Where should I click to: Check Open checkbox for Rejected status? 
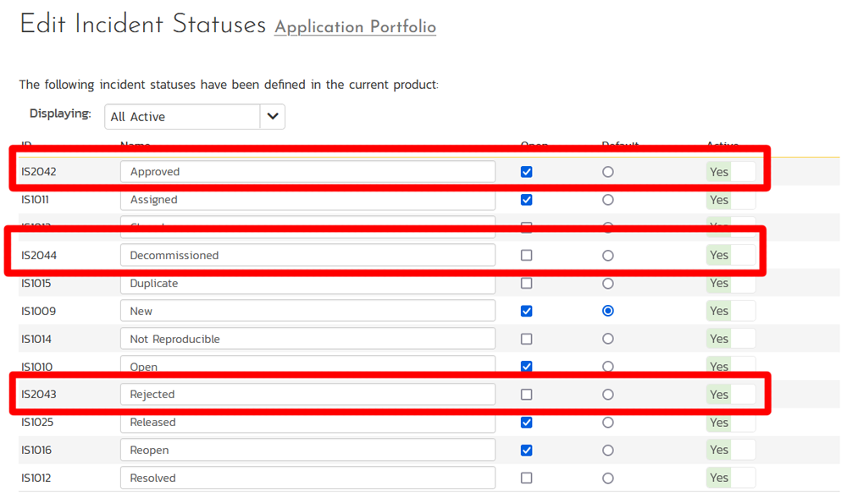point(527,394)
